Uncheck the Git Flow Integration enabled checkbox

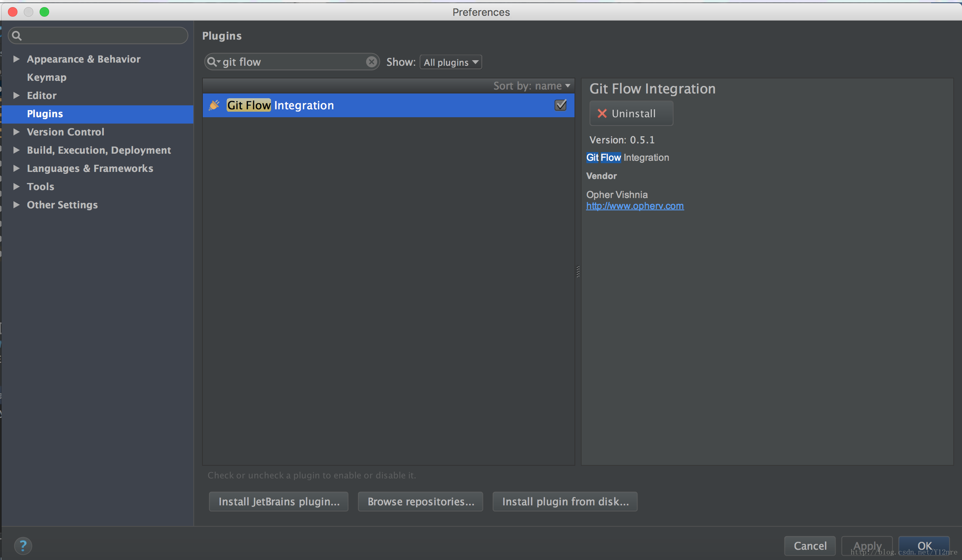click(560, 105)
